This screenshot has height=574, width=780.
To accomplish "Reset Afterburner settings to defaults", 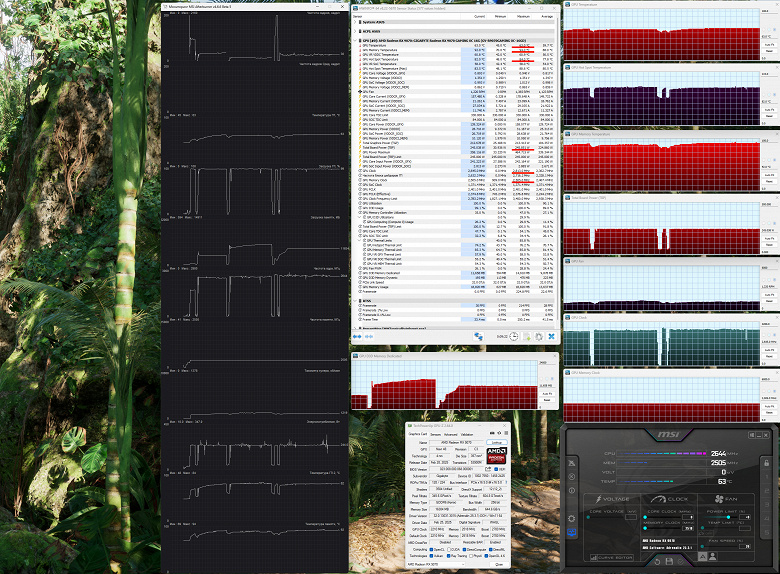I will 657,562.
